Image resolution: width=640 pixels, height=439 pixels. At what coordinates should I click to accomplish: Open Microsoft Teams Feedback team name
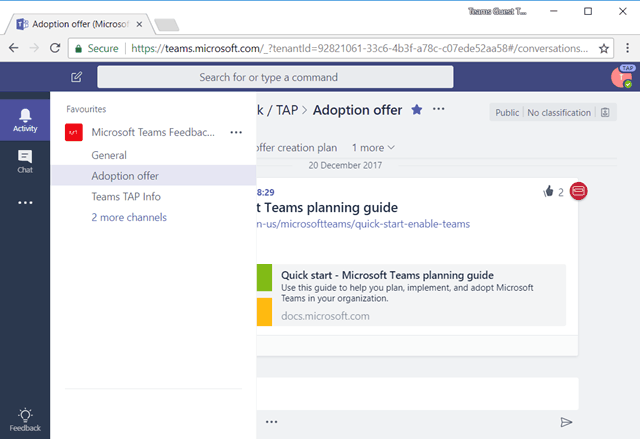coord(153,132)
